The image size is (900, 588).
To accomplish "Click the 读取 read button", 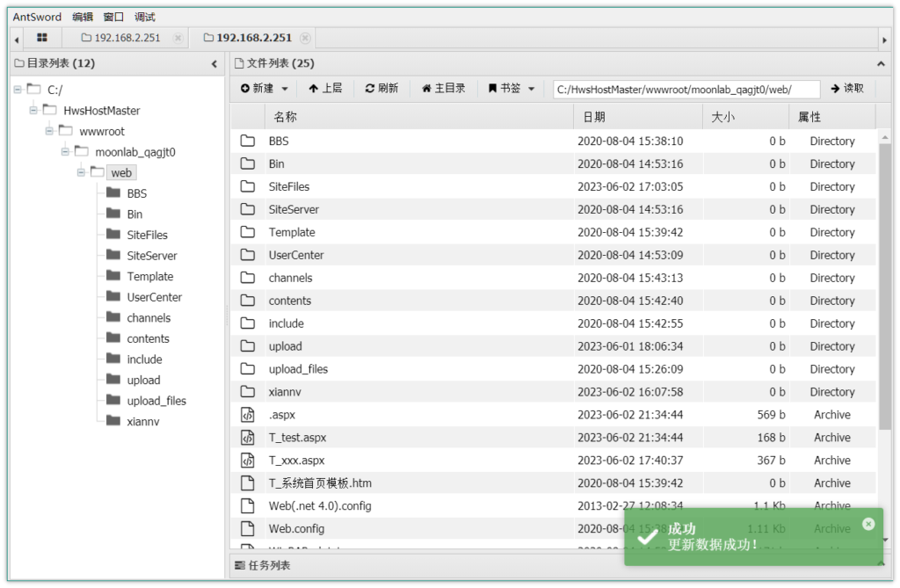I will point(847,89).
